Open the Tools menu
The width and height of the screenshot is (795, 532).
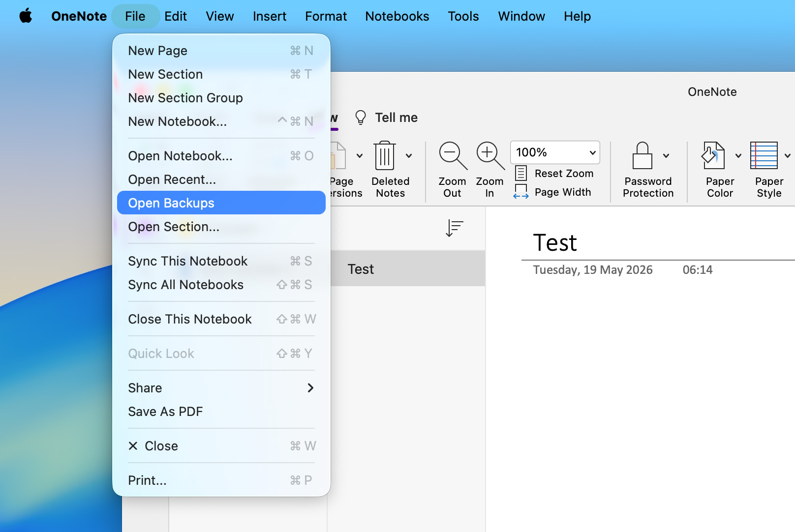(463, 16)
